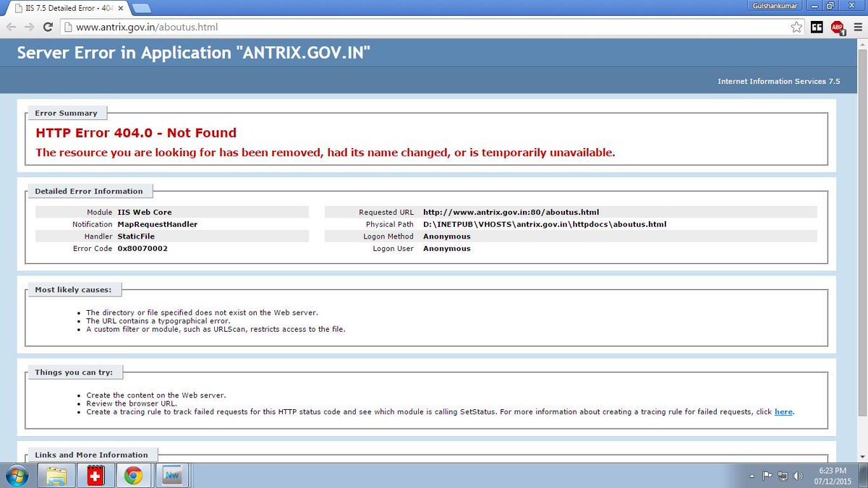Click the network status tray icon
The width and height of the screenshot is (868, 488).
tap(783, 476)
